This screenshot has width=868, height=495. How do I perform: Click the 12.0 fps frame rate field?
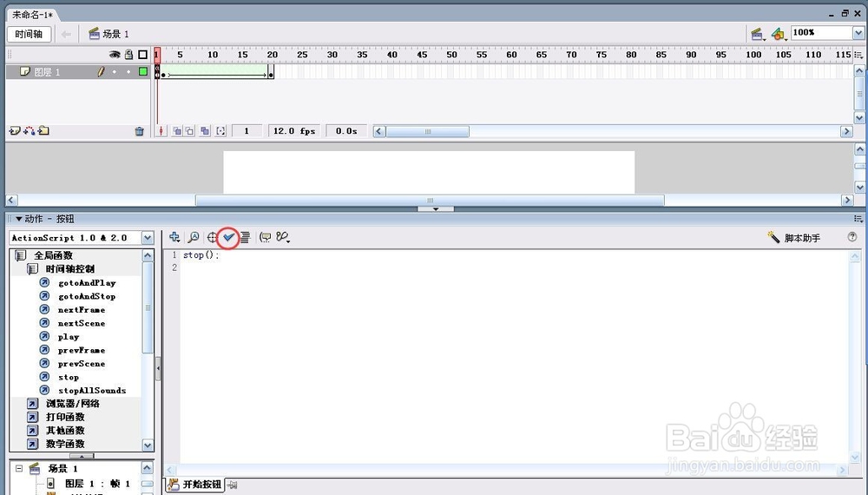(294, 131)
